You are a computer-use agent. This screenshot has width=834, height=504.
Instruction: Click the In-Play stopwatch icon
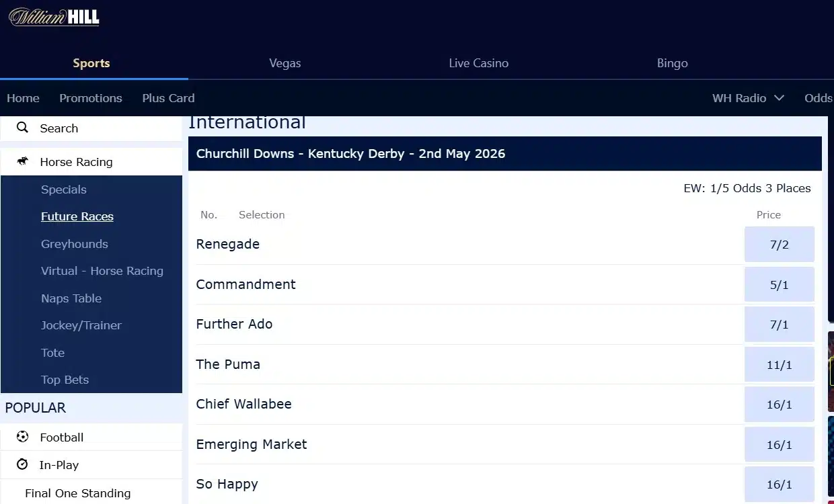[x=23, y=464]
